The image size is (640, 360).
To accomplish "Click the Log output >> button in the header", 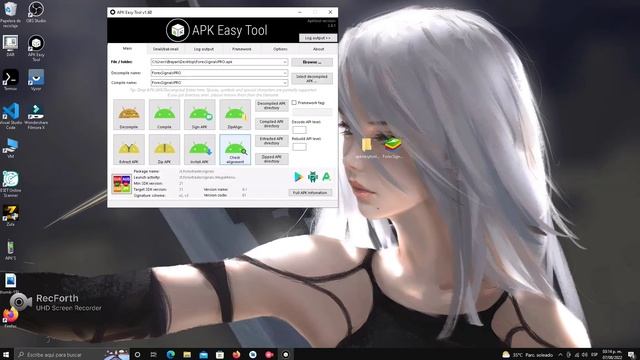I will [x=318, y=38].
